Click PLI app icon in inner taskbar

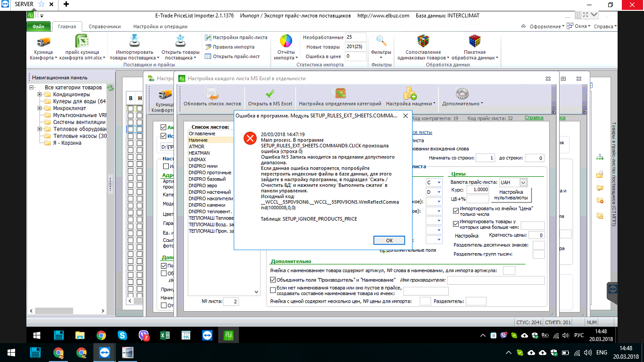pos(229,336)
